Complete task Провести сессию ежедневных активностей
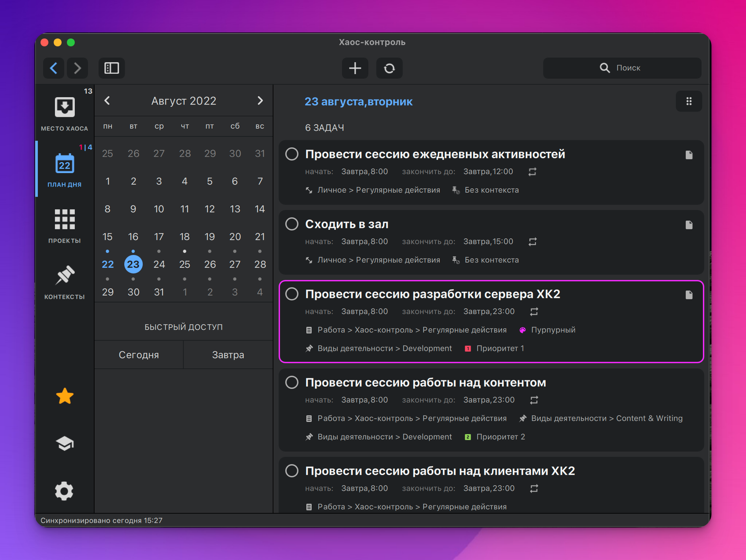 (x=292, y=154)
